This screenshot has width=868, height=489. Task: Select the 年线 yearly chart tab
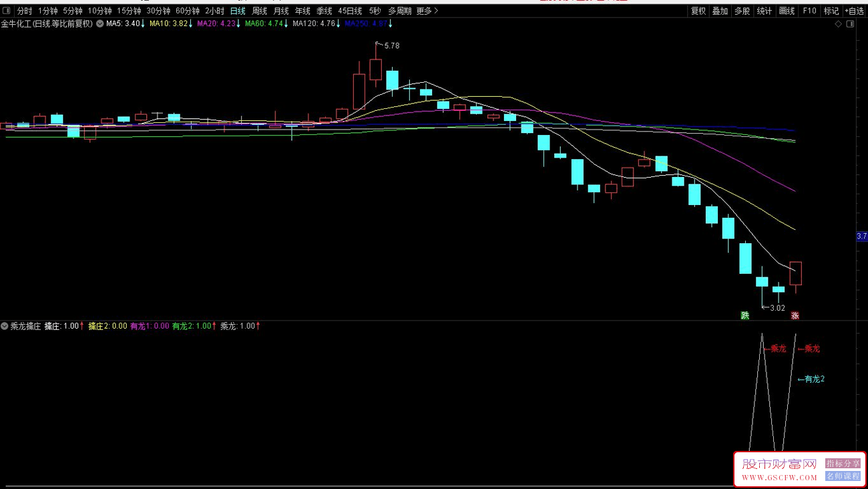[302, 11]
